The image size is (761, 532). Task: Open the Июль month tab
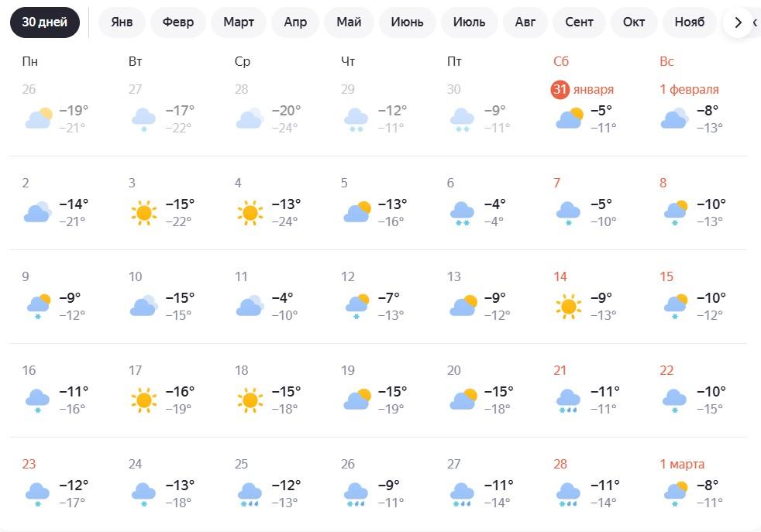point(470,22)
